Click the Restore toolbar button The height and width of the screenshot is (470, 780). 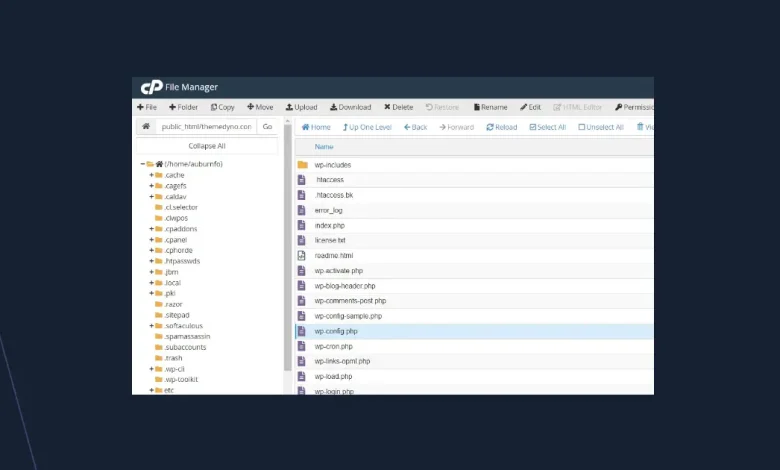pos(442,107)
